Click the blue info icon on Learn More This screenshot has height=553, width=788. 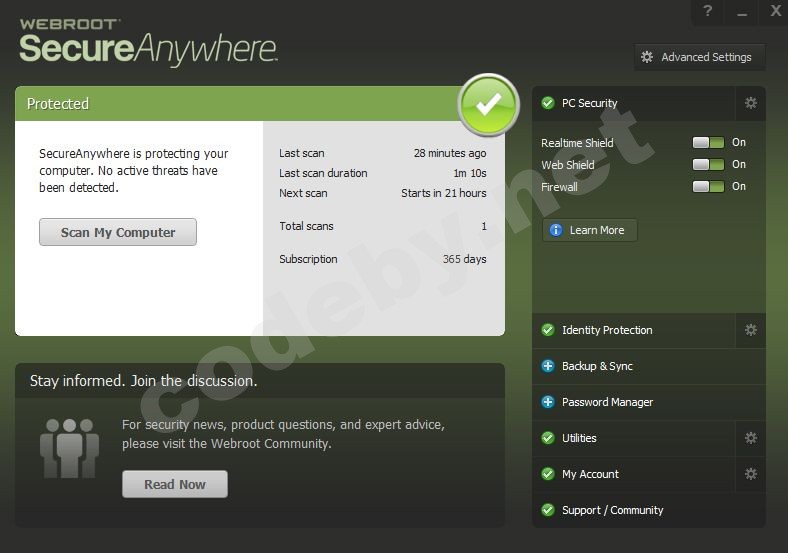[556, 230]
